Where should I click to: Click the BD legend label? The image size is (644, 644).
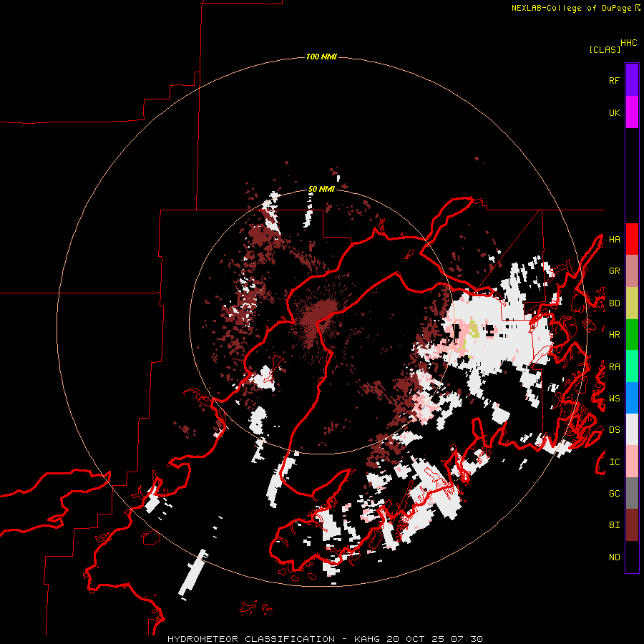coord(614,303)
